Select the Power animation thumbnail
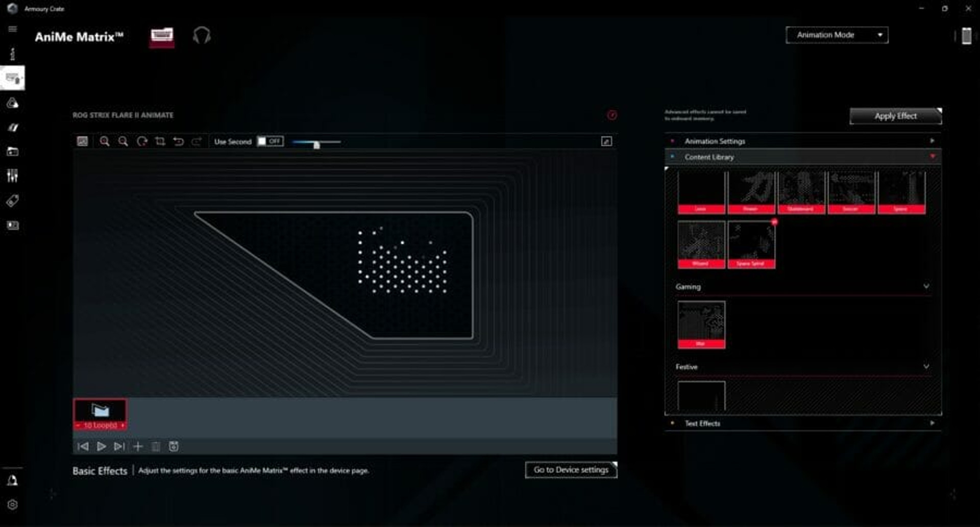The image size is (980, 527). pos(751,192)
